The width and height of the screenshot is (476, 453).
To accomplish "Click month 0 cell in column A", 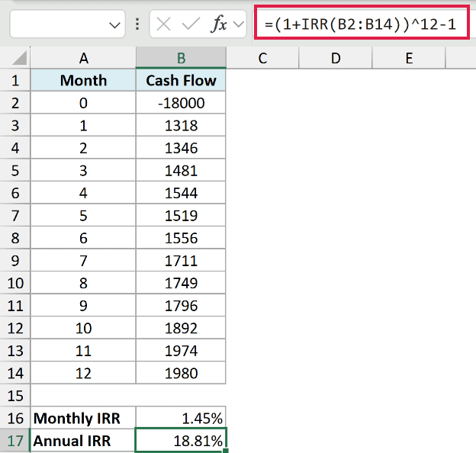I will (83, 103).
